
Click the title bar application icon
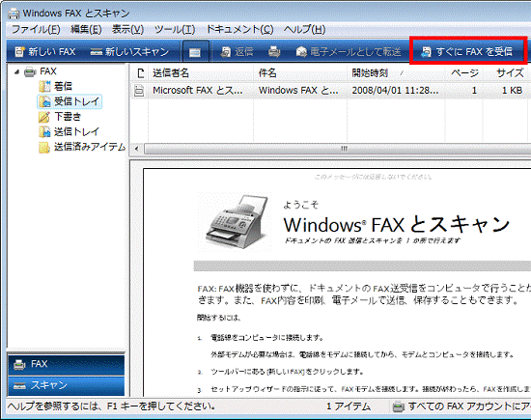point(14,14)
